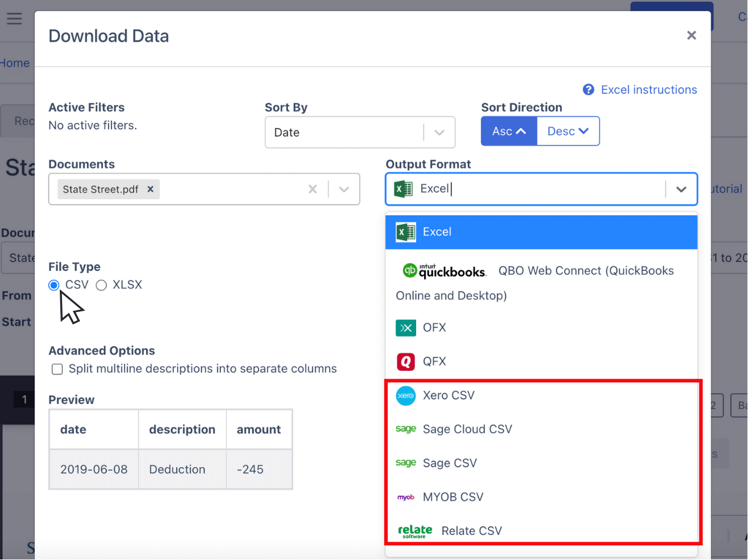Collapse the Output Format dropdown chevron

pyautogui.click(x=681, y=189)
